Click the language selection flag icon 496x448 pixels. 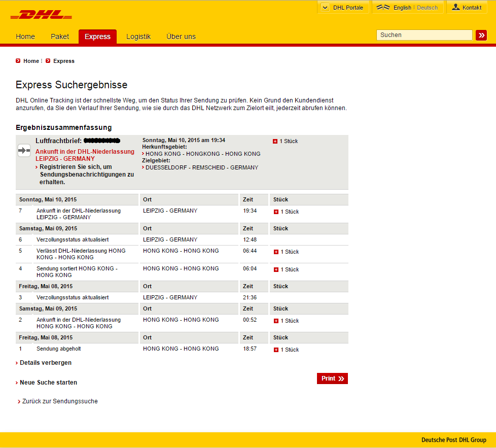point(383,8)
